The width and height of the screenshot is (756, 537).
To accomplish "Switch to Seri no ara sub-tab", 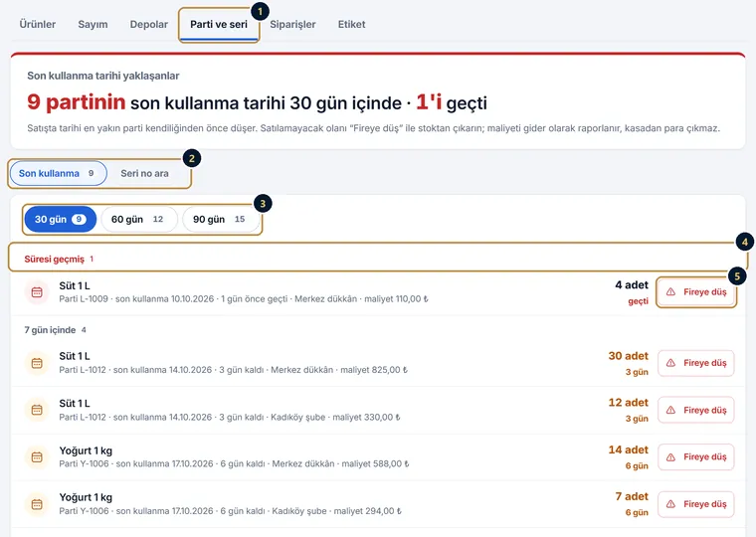I will (144, 173).
